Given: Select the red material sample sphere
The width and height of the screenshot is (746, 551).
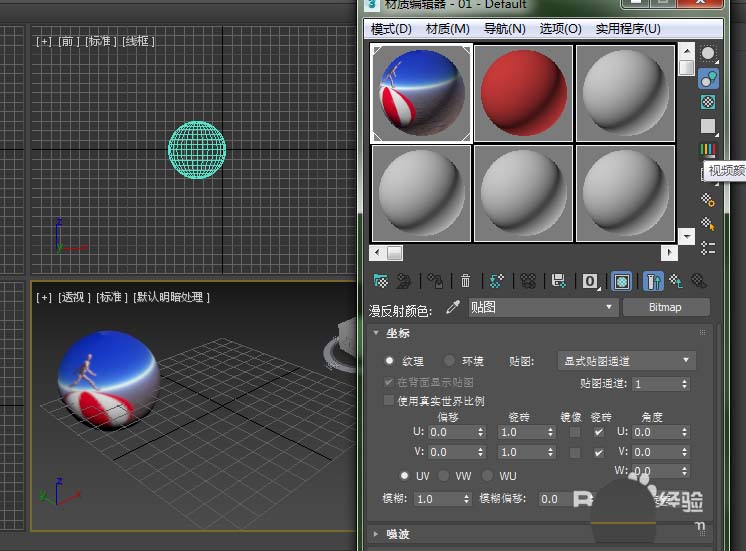Looking at the screenshot, I should pyautogui.click(x=523, y=92).
